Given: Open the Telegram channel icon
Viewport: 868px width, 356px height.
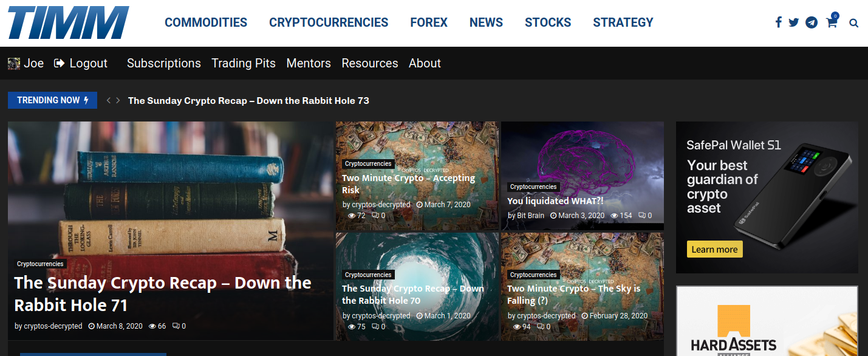Looking at the screenshot, I should click(x=812, y=22).
